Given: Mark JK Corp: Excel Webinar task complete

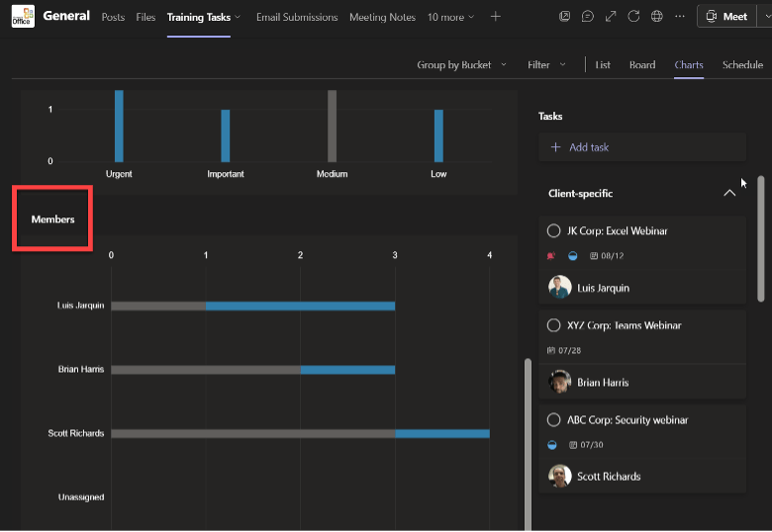Looking at the screenshot, I should pos(553,230).
